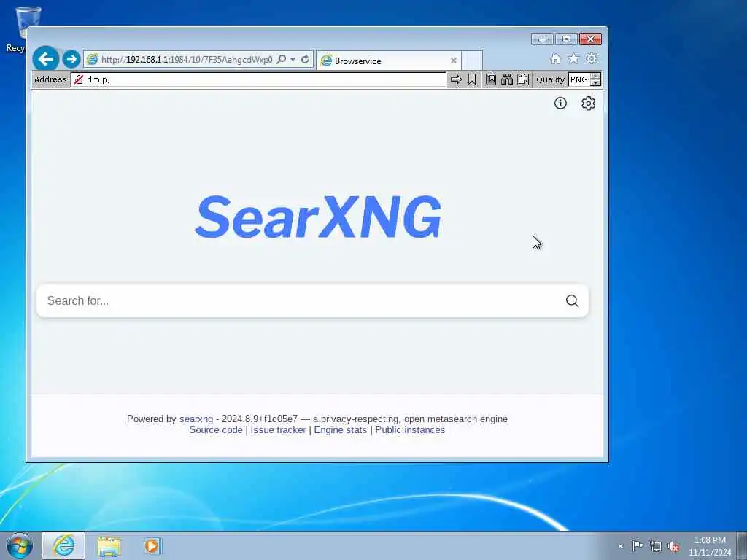Minimize the Internet Explorer window
Viewport: 747px width, 560px height.
point(542,39)
